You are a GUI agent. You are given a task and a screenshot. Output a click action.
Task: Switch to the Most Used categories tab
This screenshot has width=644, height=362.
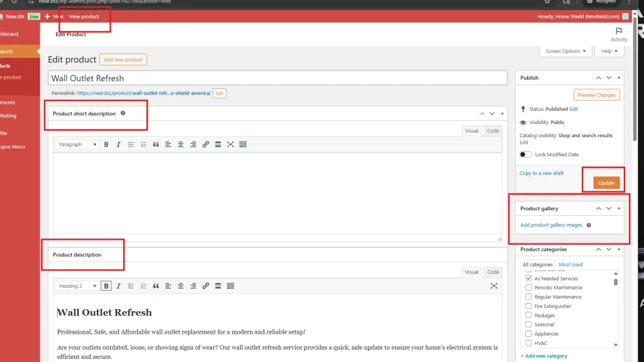570,264
